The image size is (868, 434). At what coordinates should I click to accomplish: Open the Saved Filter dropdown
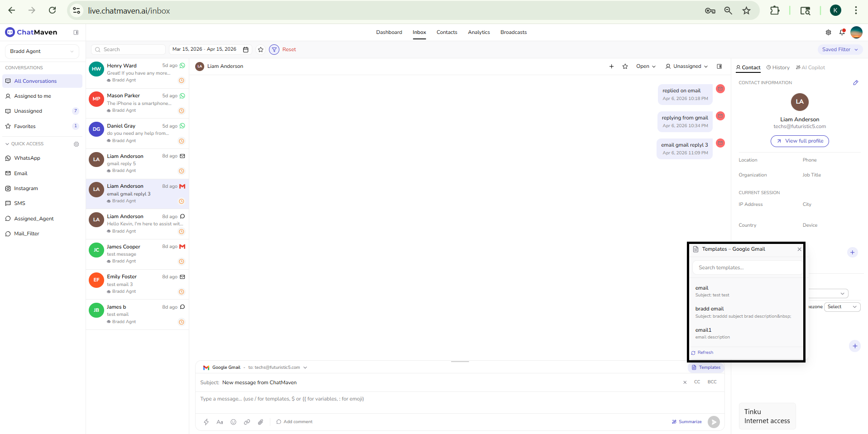(x=840, y=49)
